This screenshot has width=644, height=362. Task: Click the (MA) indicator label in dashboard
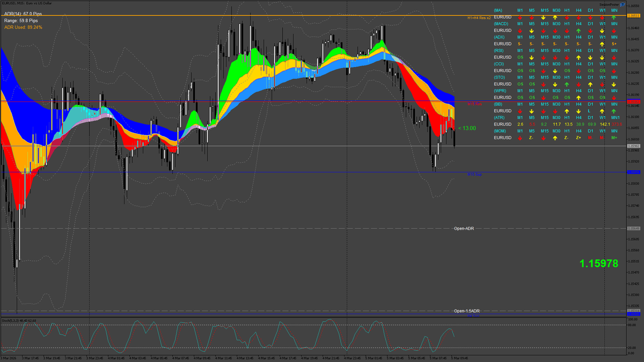coord(499,10)
